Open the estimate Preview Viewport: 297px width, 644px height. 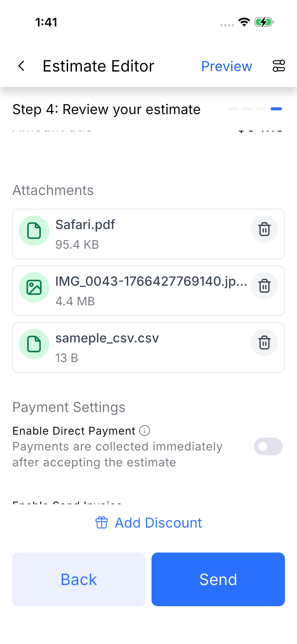pyautogui.click(x=226, y=66)
